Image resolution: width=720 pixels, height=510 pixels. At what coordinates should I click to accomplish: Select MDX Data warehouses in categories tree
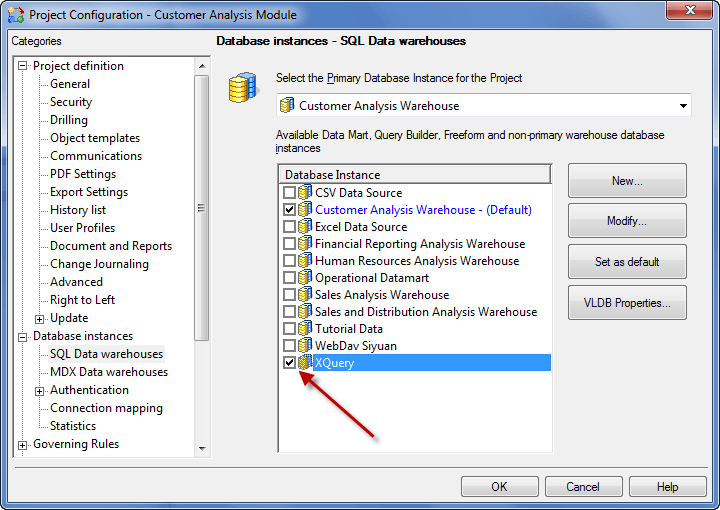pos(109,372)
